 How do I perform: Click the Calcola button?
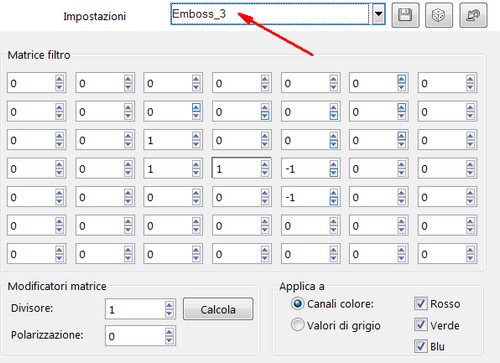218,309
